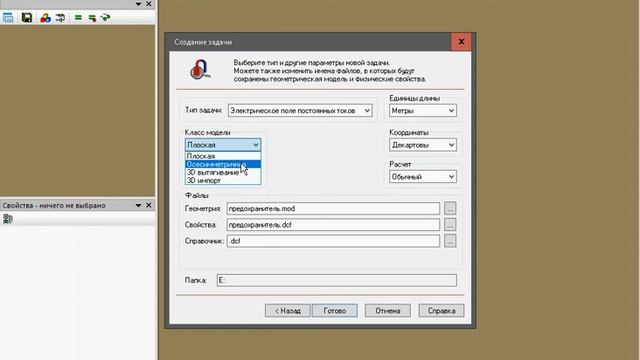640x360 pixels.
Task: Open the top left panel's dropdown arrow menu
Action: (138, 4)
